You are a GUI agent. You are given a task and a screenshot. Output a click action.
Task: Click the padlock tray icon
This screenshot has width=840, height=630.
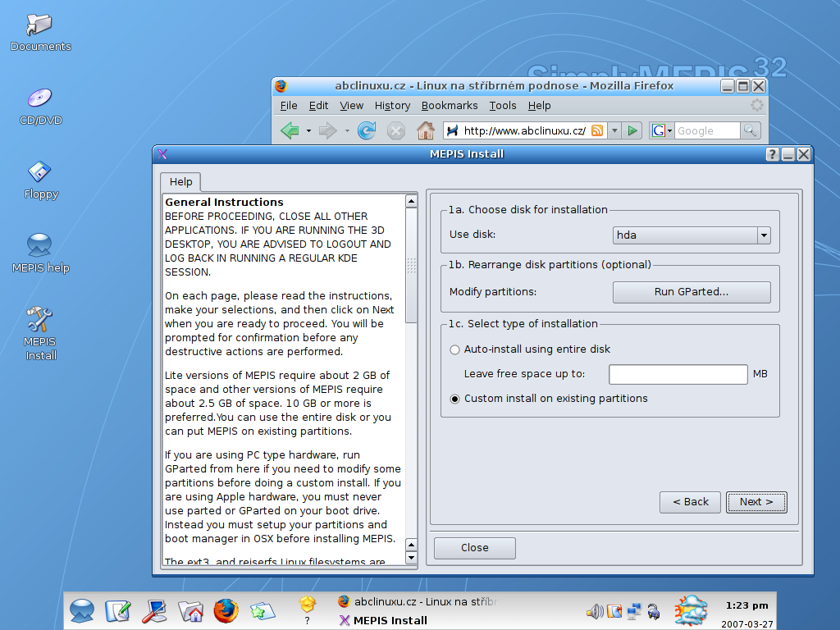(x=654, y=611)
